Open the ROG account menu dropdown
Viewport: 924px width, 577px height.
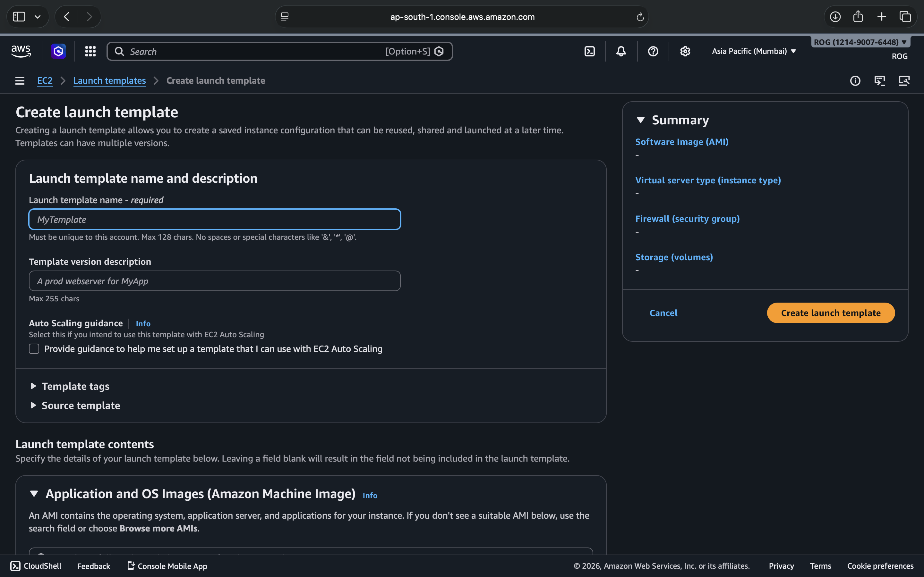[860, 42]
